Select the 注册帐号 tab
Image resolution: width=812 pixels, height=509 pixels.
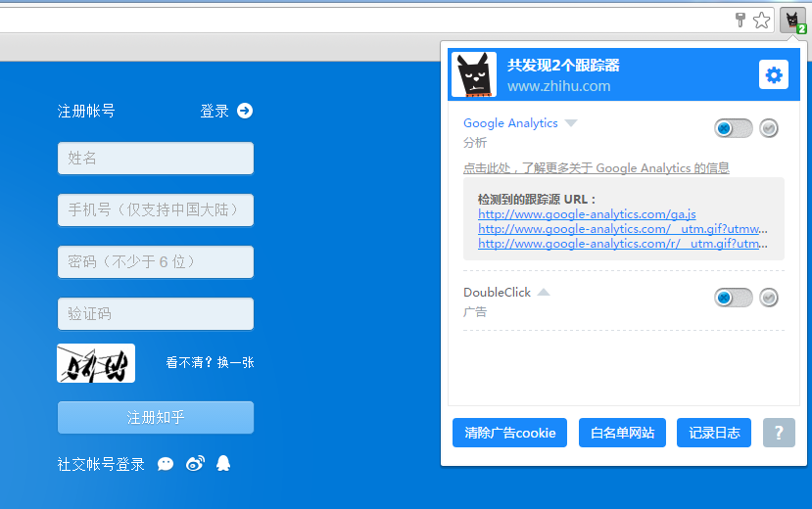point(86,111)
